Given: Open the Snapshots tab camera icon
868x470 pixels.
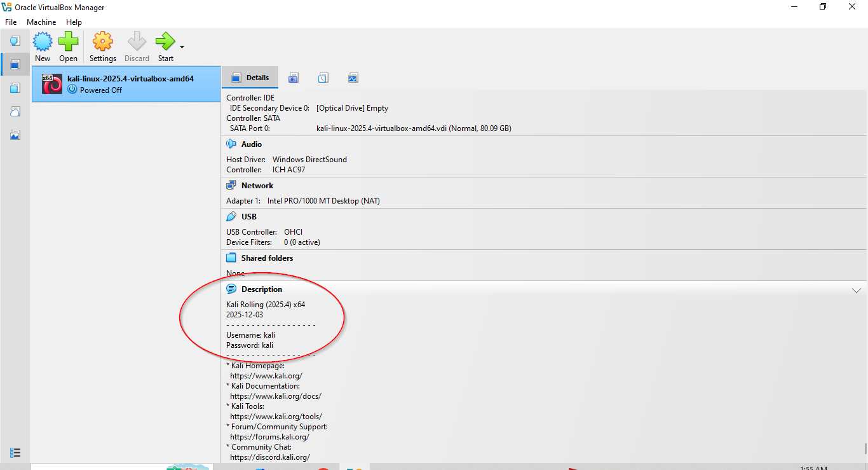Looking at the screenshot, I should coord(293,78).
